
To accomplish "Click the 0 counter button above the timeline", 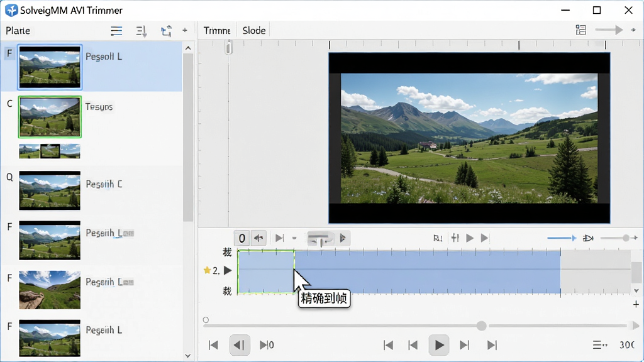I will click(242, 238).
